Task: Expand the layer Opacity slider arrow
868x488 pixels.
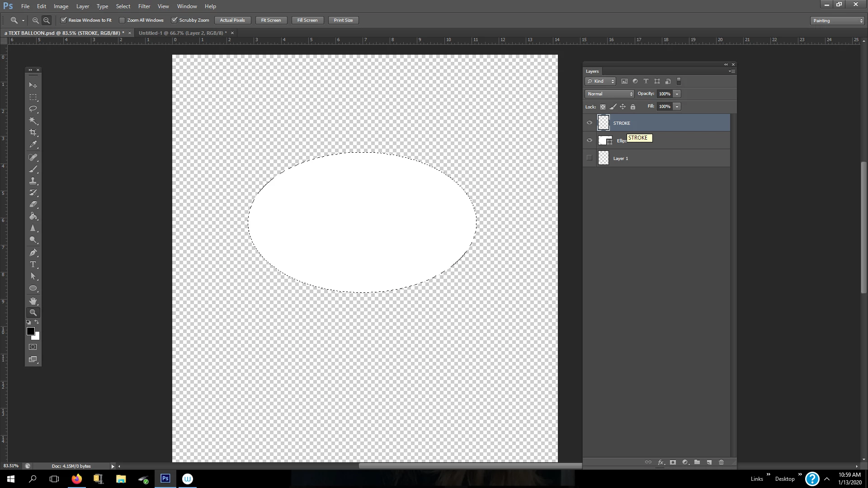Action: click(677, 94)
